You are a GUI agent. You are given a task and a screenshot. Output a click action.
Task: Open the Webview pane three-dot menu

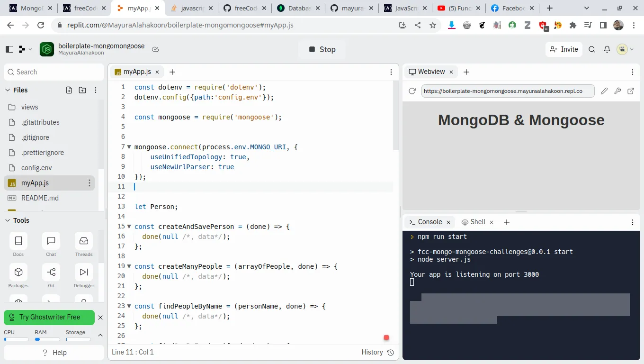633,72
